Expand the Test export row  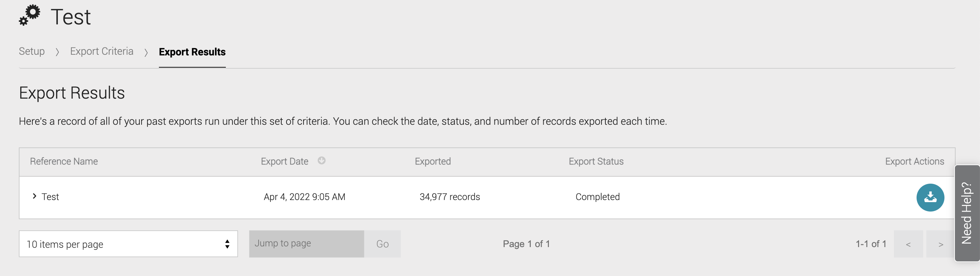click(35, 196)
